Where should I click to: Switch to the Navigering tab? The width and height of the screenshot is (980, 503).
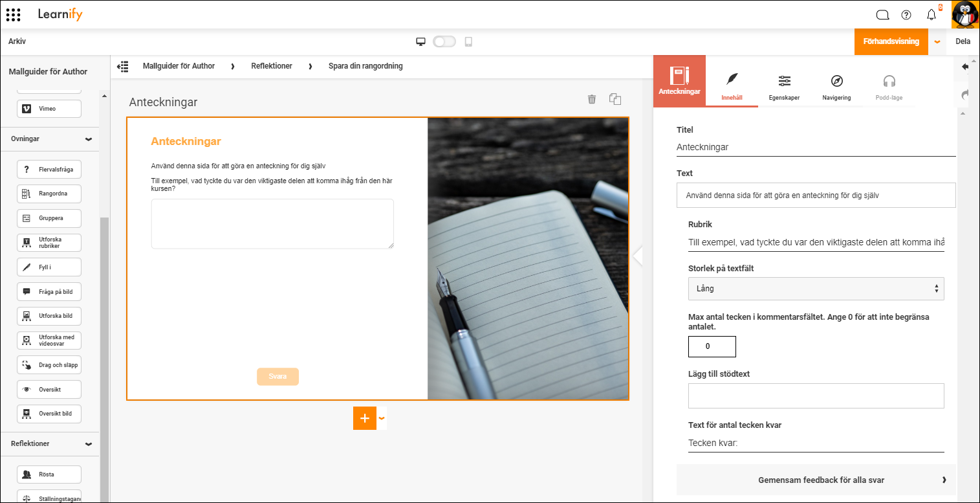click(x=836, y=87)
